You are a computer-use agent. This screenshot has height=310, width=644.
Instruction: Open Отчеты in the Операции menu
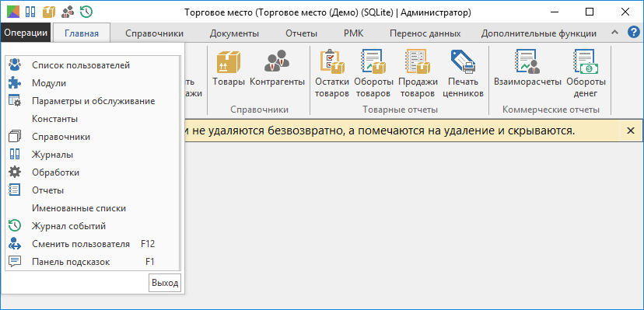[93, 190]
